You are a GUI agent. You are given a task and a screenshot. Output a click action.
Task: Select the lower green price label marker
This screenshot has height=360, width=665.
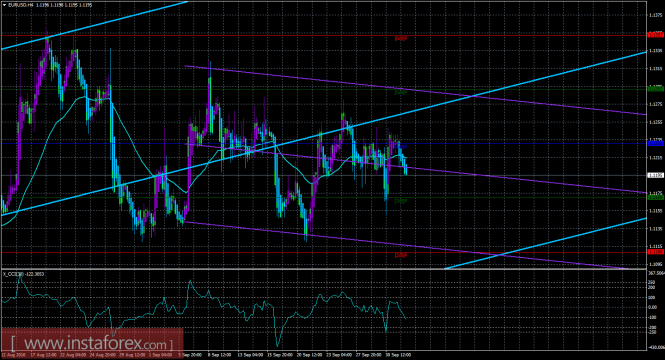(x=656, y=197)
